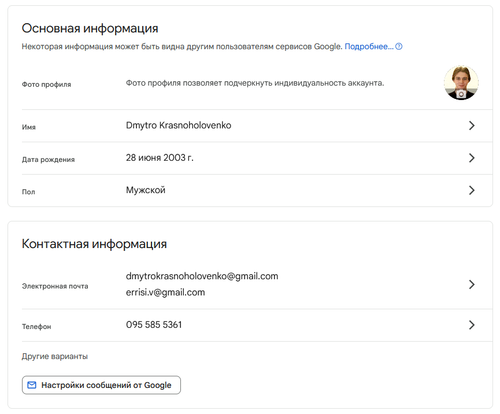The height and width of the screenshot is (414, 500).
Task: Select the name Dmytro Krasnoholovenko
Action: coord(178,125)
